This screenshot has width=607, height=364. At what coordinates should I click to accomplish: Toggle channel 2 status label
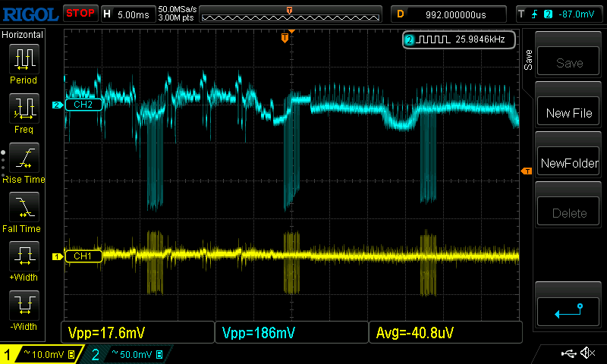[x=96, y=355]
